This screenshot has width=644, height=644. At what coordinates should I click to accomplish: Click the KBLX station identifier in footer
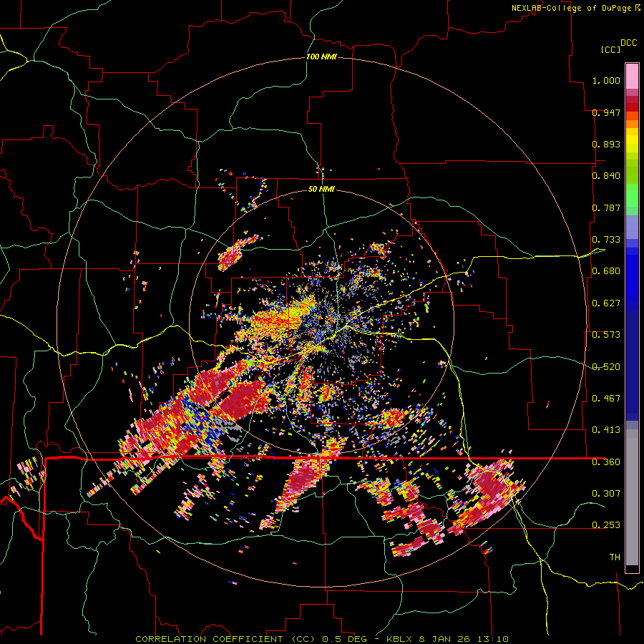[399, 639]
